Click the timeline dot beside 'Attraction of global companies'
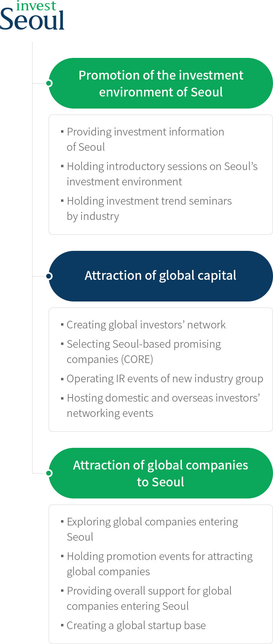The width and height of the screenshot is (273, 644). [x=49, y=473]
